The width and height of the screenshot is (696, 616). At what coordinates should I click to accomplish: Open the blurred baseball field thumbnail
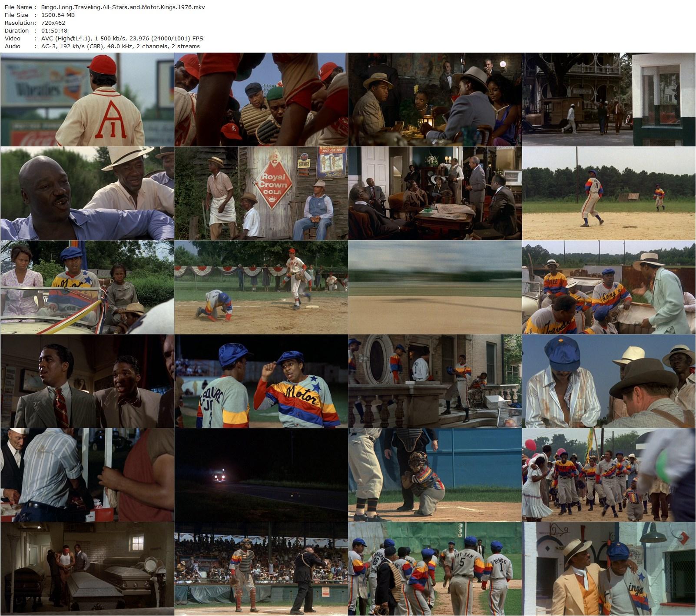434,287
